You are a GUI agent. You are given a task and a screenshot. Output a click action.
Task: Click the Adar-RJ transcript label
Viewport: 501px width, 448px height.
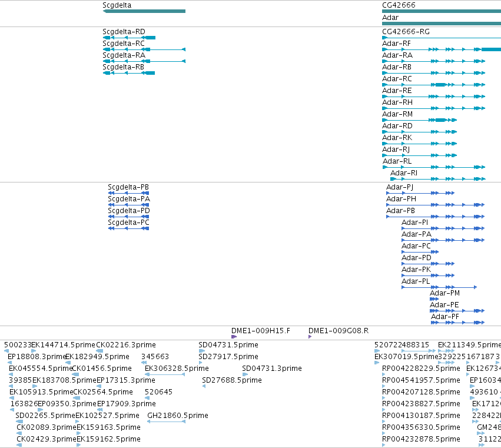396,150
